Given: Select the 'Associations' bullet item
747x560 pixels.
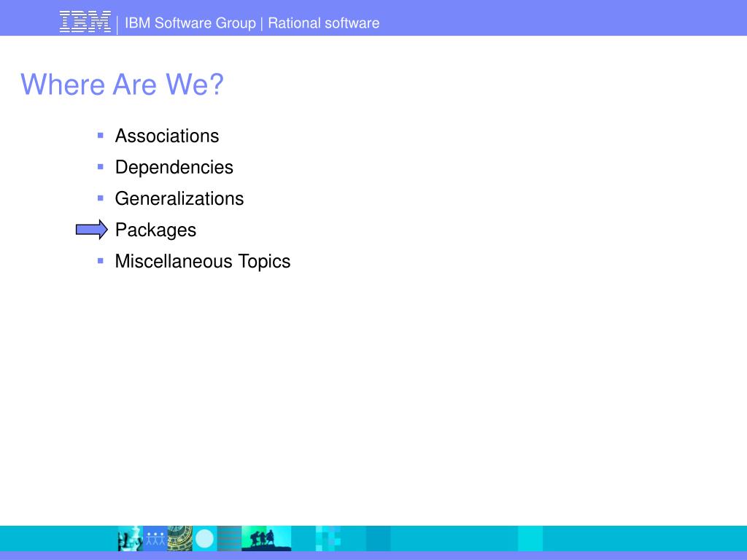Looking at the screenshot, I should (x=167, y=136).
